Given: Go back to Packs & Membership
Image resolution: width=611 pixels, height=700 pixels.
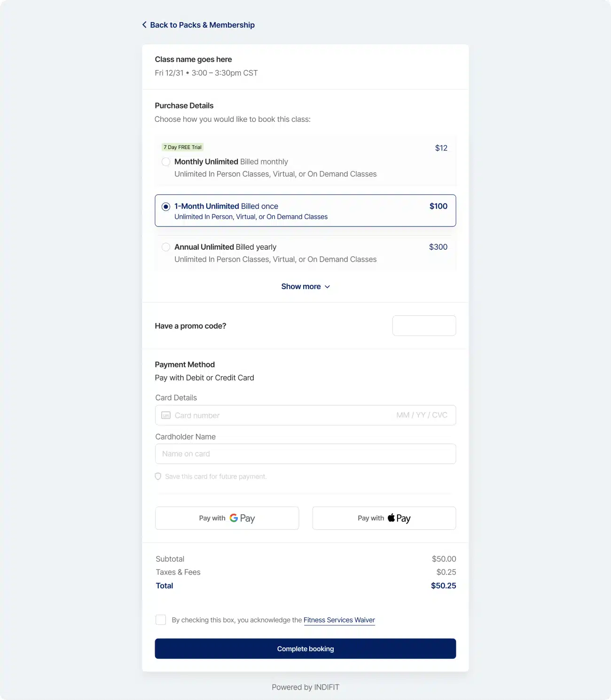Looking at the screenshot, I should click(202, 25).
